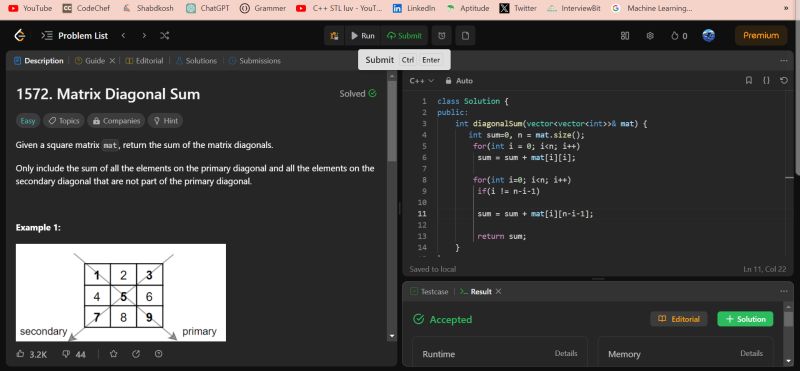Like the problem thumbs up 3.2K
Image resolution: width=800 pixels, height=371 pixels.
point(32,354)
